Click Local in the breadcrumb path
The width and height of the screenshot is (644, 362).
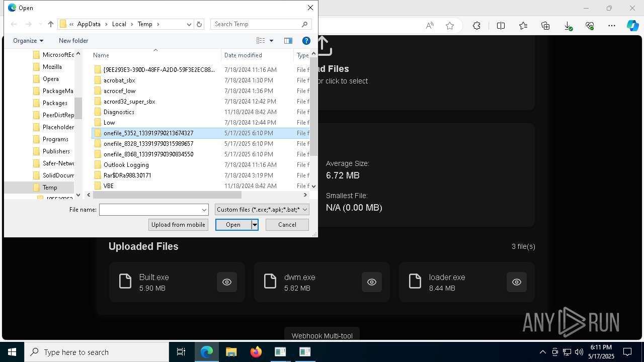pyautogui.click(x=119, y=24)
